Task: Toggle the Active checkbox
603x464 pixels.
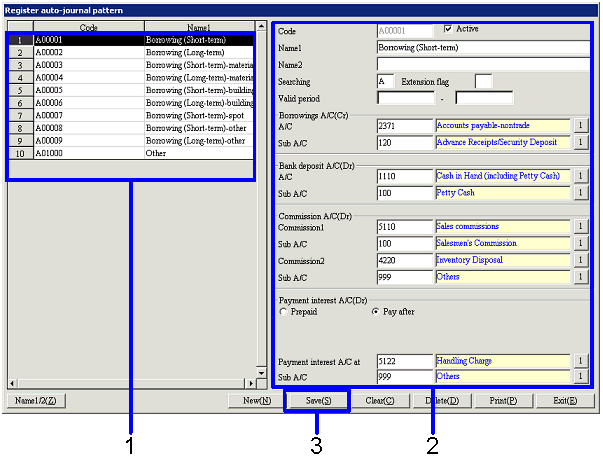Action: point(448,29)
